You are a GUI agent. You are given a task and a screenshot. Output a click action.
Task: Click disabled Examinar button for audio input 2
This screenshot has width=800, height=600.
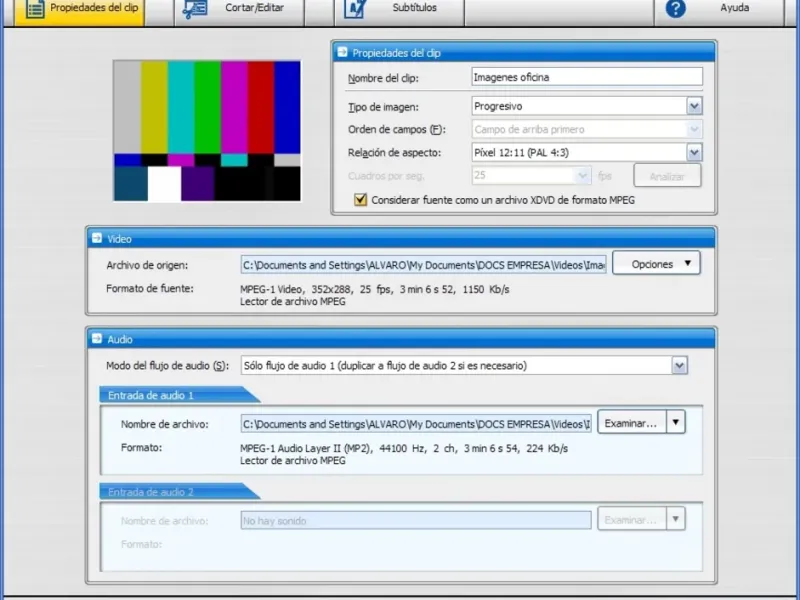(632, 519)
